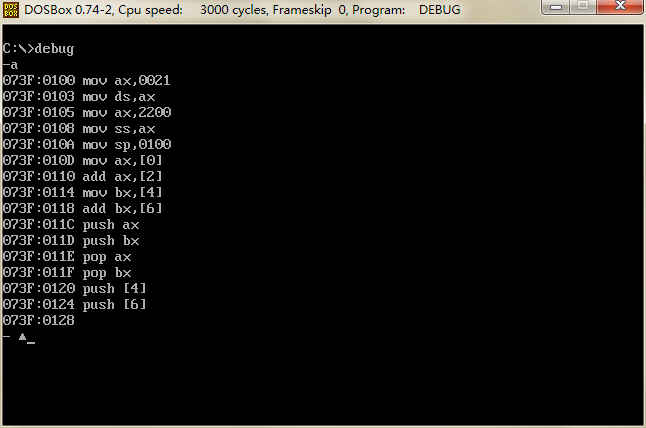Click the empty address 073F:0128

39,320
